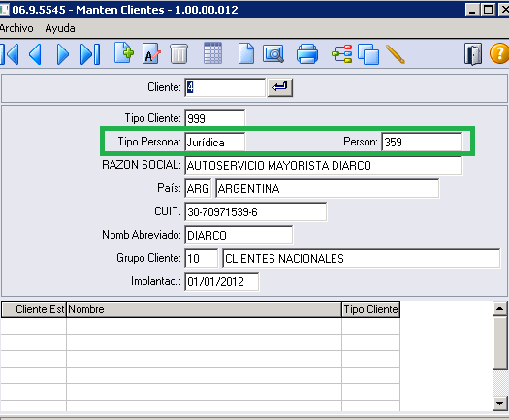Click the Tipo Persona field Jurídica

[x=214, y=142]
